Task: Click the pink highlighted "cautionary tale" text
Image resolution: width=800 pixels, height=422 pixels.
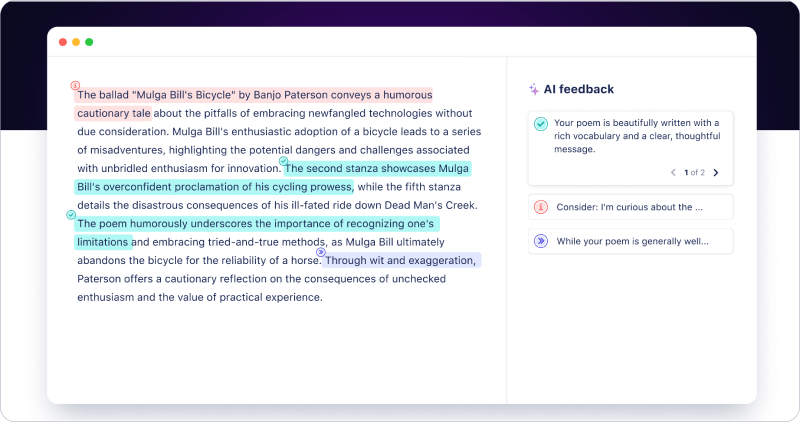Action: tap(113, 113)
